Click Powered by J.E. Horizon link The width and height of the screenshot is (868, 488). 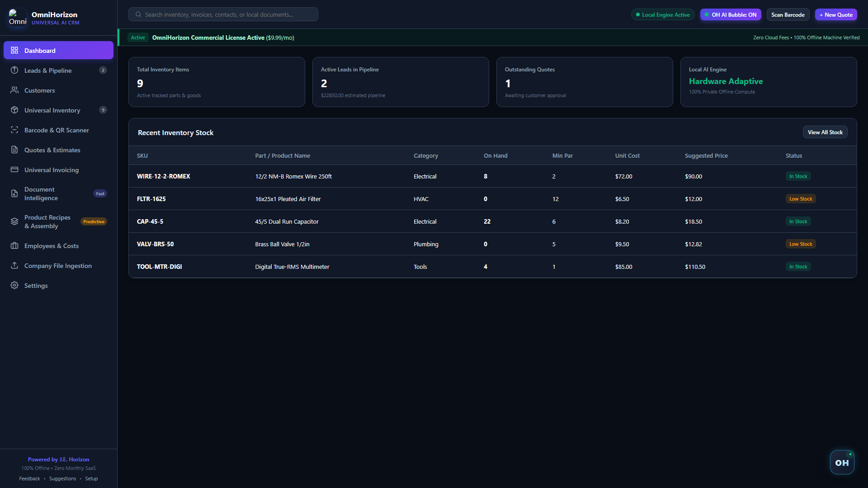[x=58, y=459]
